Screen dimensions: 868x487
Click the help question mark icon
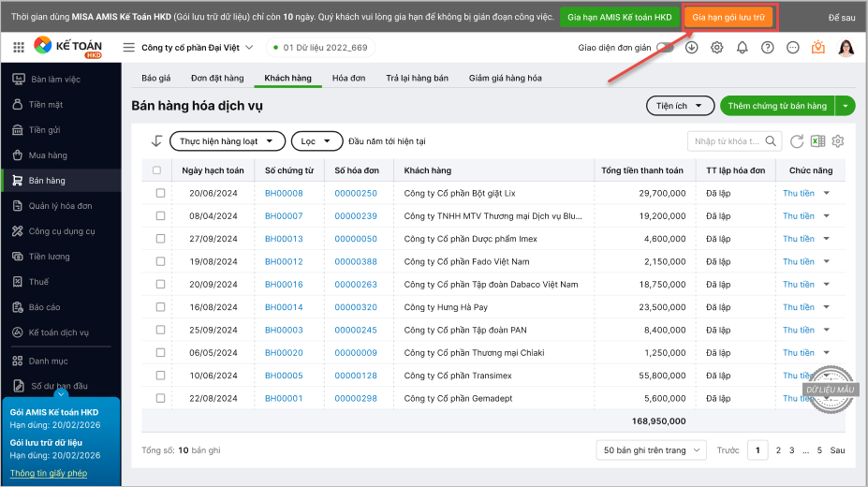[768, 48]
